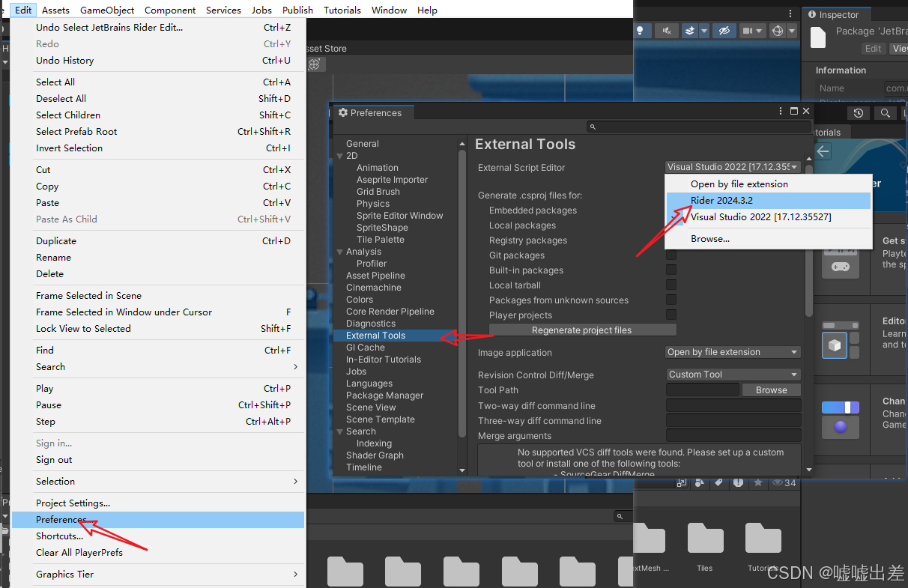Choose Rider 2024.3.2 from editor list

(x=768, y=201)
